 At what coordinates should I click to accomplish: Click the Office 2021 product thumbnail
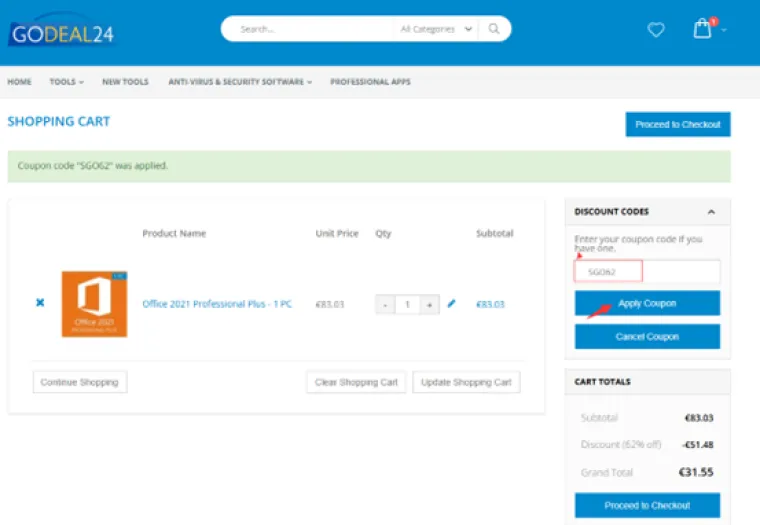[x=95, y=304]
